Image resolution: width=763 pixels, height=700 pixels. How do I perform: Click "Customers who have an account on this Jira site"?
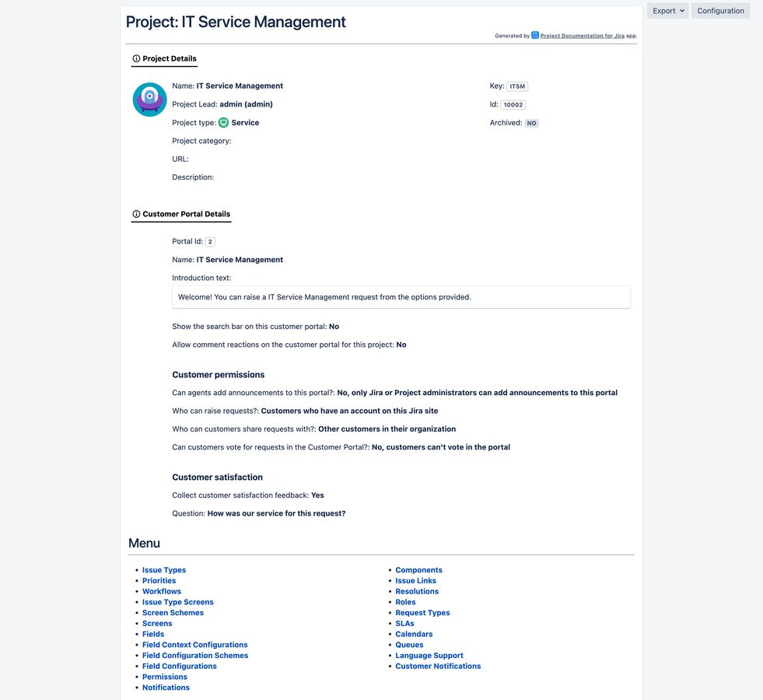349,411
